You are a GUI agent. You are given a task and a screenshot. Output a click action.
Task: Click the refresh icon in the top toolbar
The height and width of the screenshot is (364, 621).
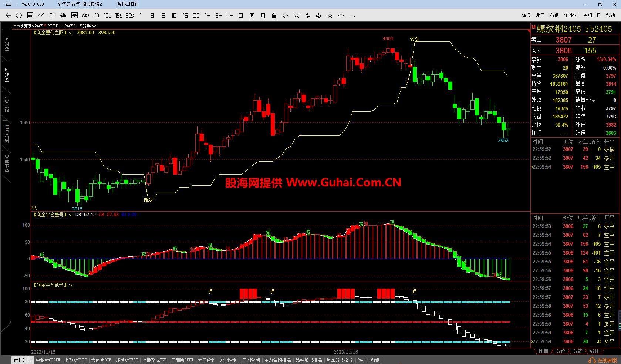tap(18, 16)
